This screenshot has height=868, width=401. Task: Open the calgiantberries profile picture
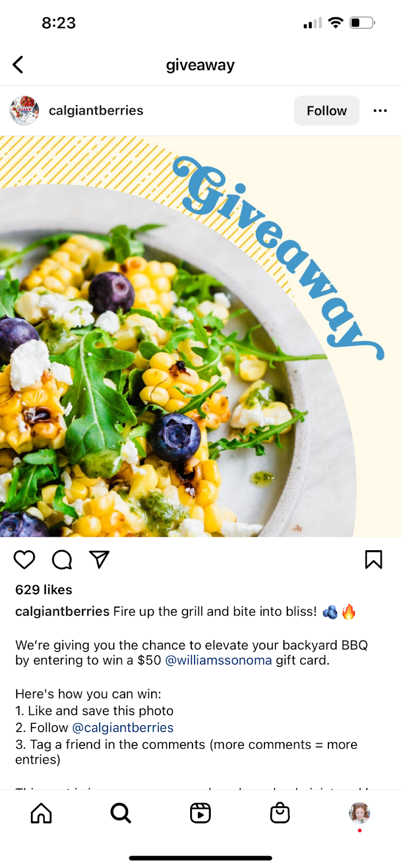(x=24, y=111)
